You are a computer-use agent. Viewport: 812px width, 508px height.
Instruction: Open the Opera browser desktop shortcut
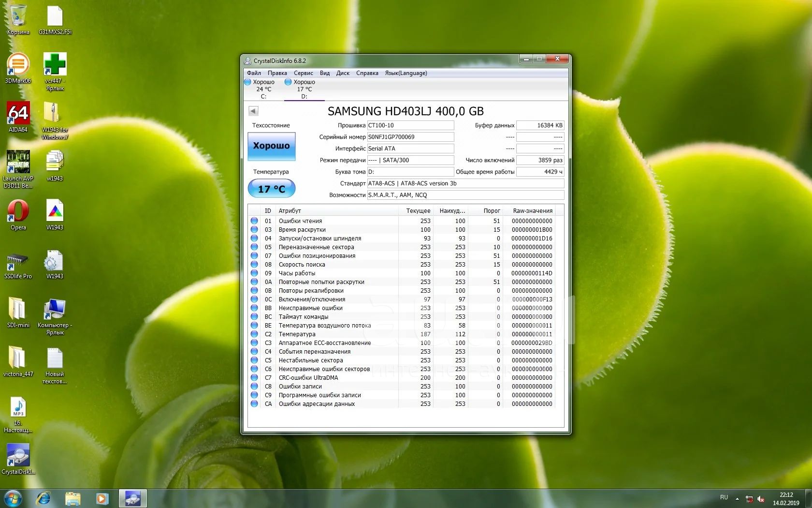click(18, 214)
